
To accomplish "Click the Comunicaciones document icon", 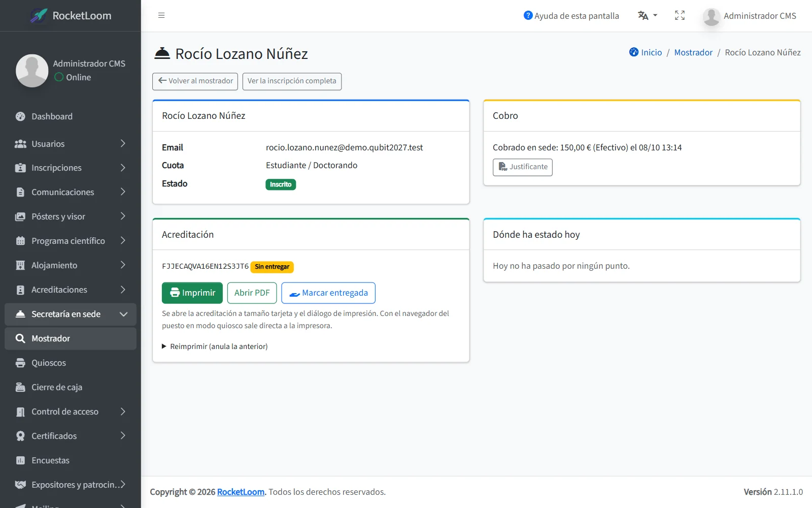I will point(20,192).
